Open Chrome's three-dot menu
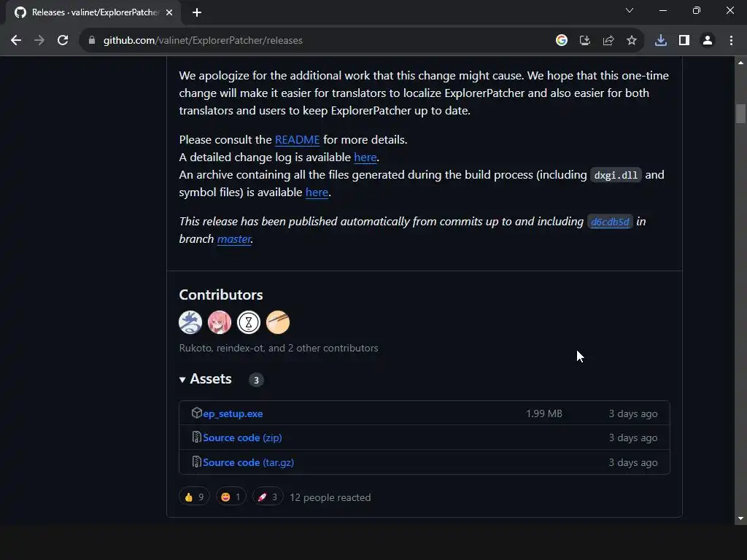The height and width of the screenshot is (560, 747). (x=731, y=41)
